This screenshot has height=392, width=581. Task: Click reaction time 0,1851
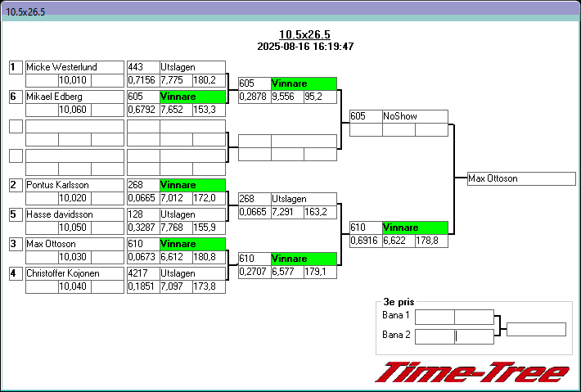143,286
